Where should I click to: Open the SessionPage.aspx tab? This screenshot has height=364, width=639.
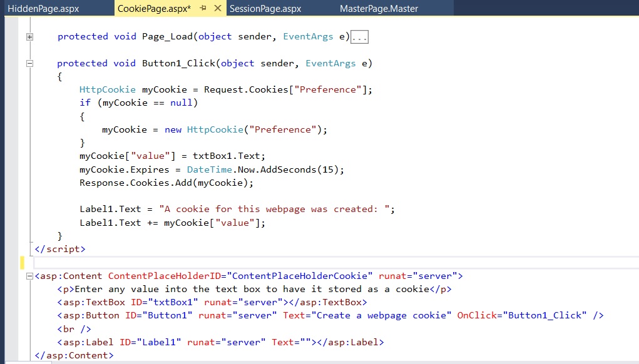tap(265, 9)
